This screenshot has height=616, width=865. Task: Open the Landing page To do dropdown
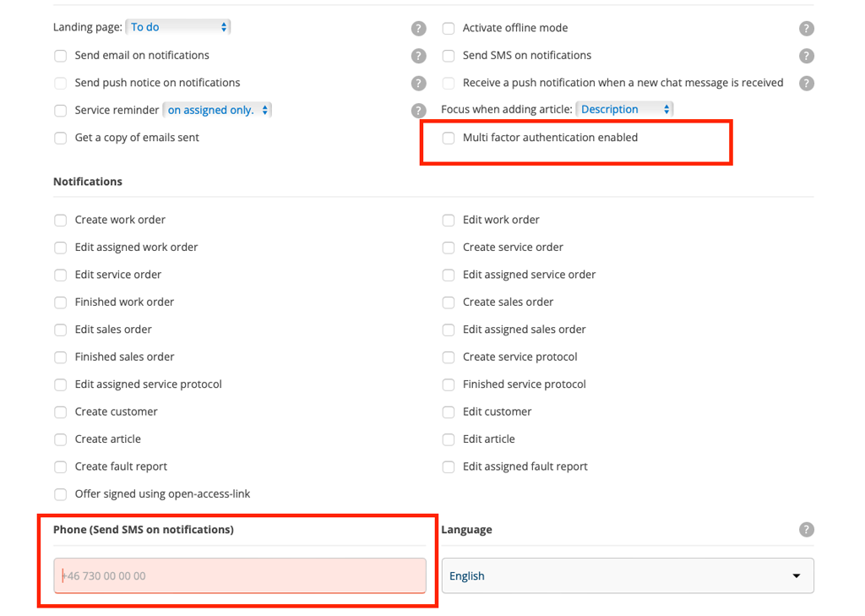[x=178, y=27]
